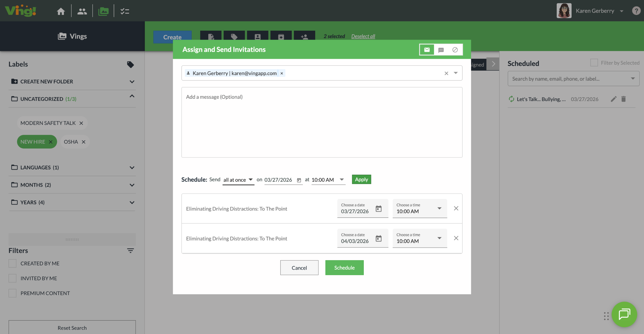Click the labels tag icon in sidebar
Screen dimensions: 644x334
(x=130, y=64)
